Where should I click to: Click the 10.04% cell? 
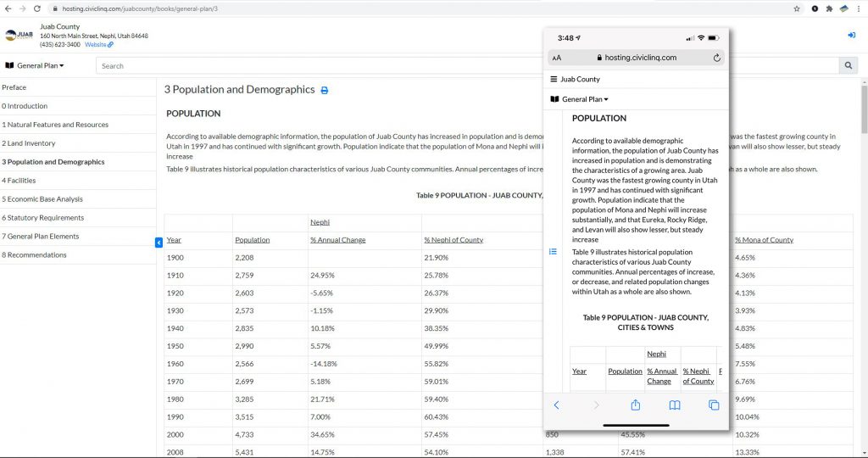point(748,417)
